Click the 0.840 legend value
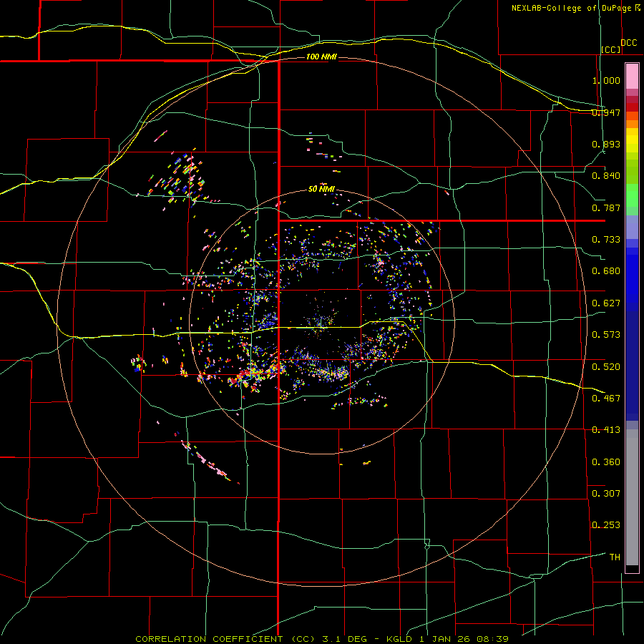 pos(606,176)
